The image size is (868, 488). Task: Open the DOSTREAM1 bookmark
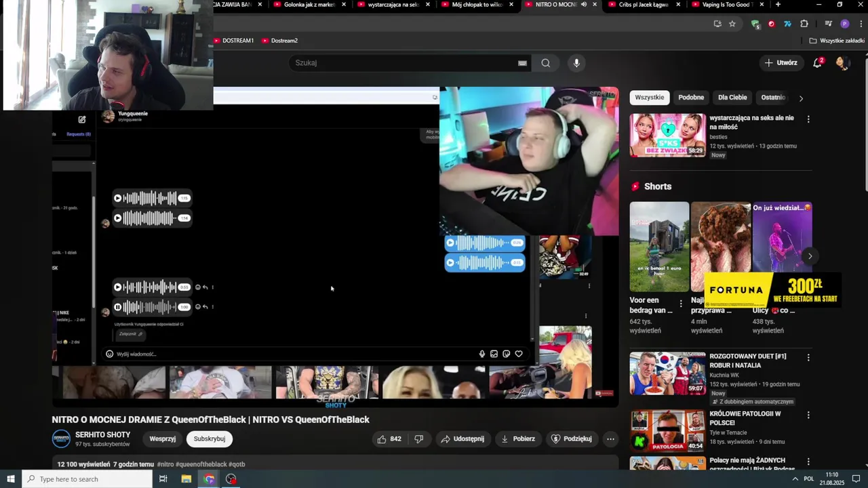point(234,41)
